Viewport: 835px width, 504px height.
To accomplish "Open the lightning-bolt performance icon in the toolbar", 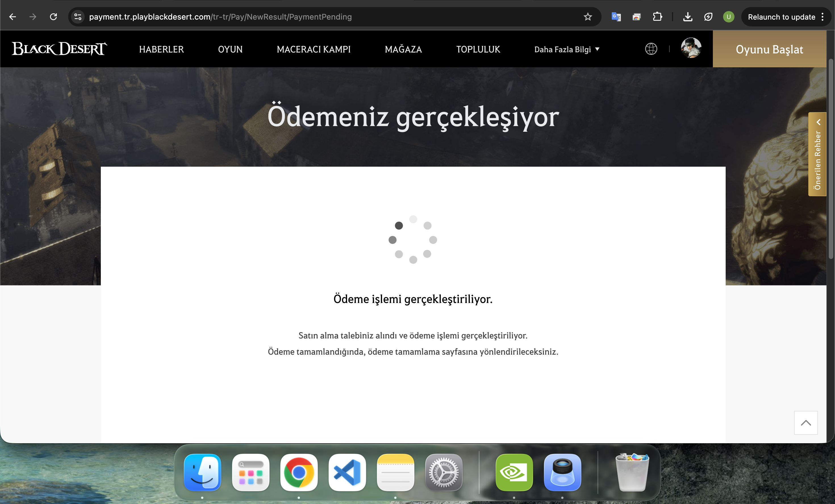I will [x=708, y=16].
